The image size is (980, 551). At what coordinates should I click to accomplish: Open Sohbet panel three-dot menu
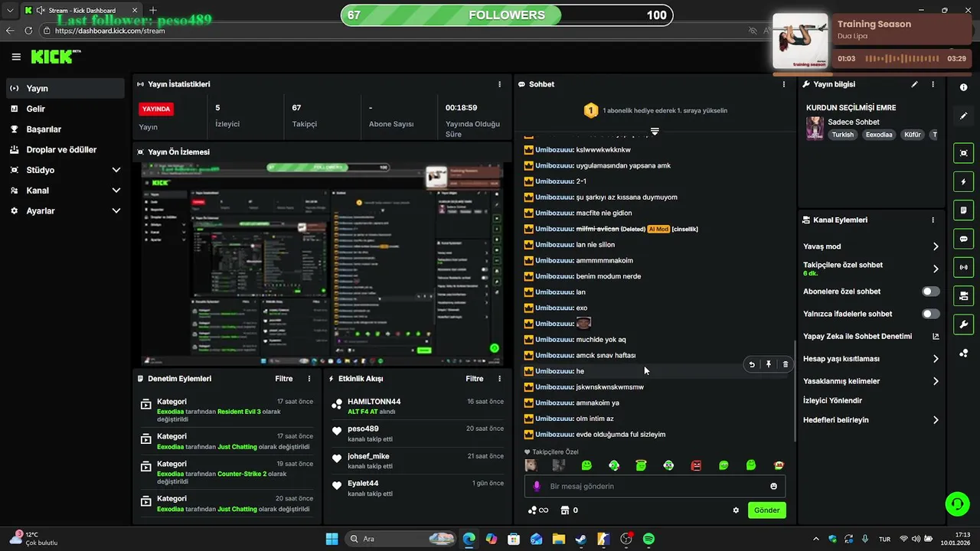783,84
